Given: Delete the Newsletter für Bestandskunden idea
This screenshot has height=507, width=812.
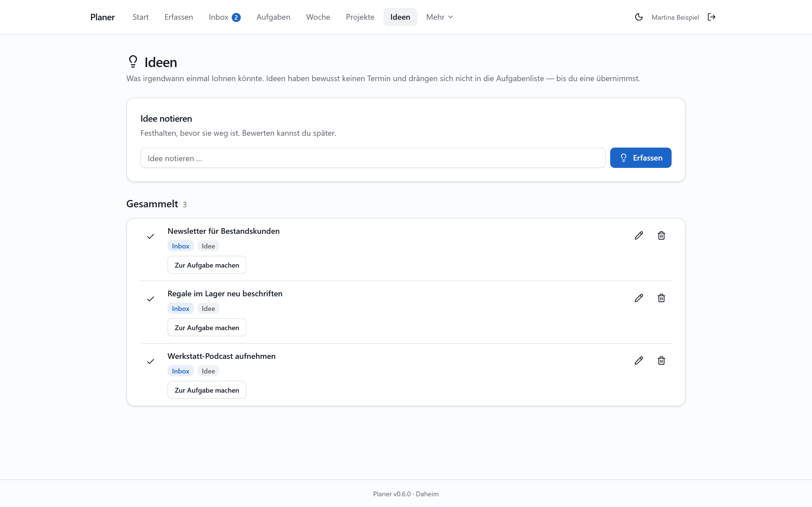Looking at the screenshot, I should point(661,236).
